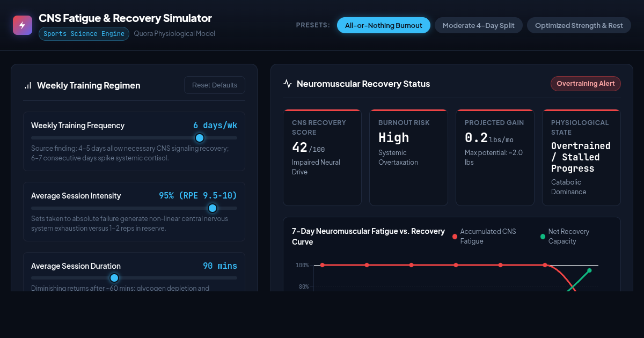Open the Physiological State card
Viewport: 644px width, 338px height.
pos(581,157)
